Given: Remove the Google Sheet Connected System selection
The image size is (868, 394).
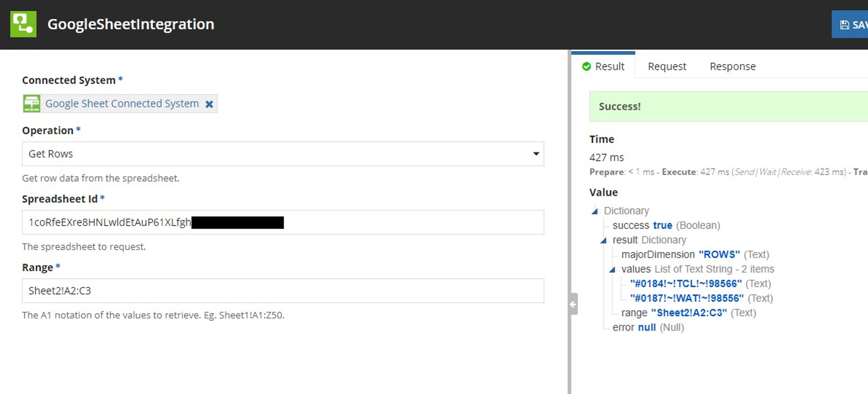Looking at the screenshot, I should [209, 104].
